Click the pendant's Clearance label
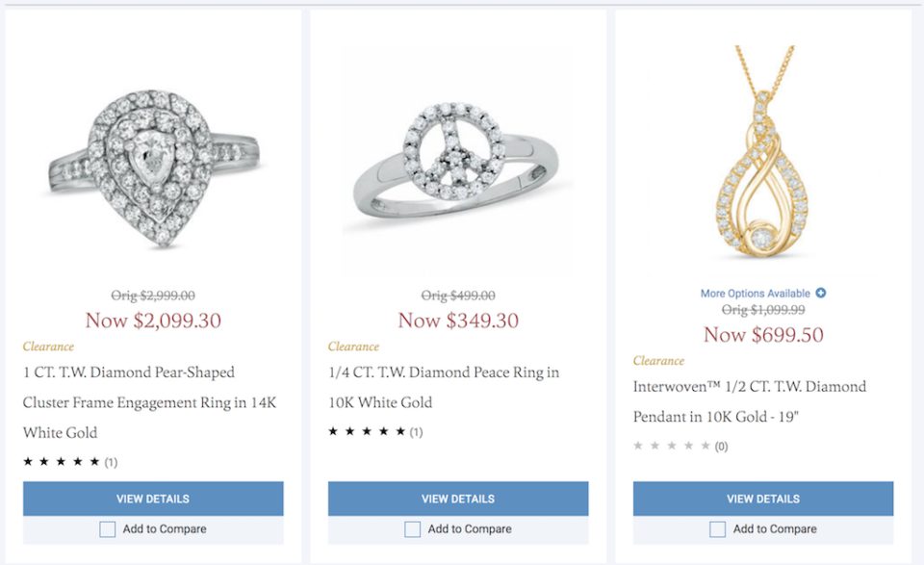The height and width of the screenshot is (565, 924). pos(658,361)
